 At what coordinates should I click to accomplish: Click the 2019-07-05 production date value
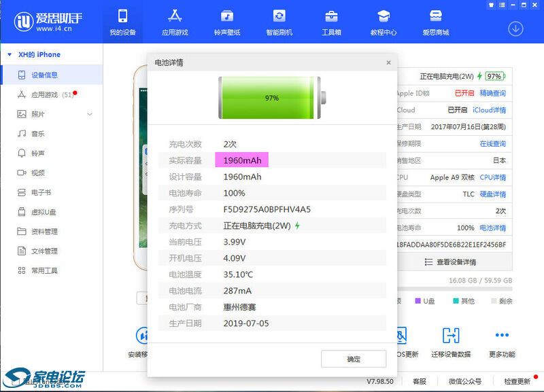coord(246,323)
